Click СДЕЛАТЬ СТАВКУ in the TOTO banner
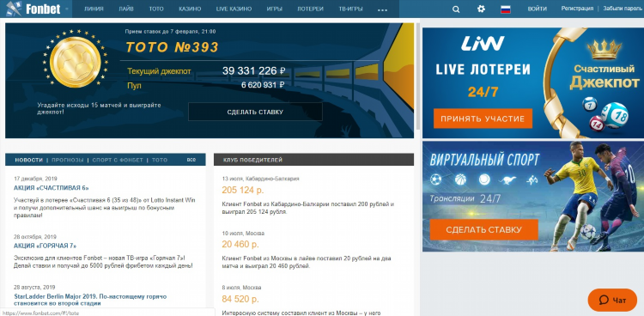Image resolution: width=644 pixels, height=316 pixels. (255, 112)
